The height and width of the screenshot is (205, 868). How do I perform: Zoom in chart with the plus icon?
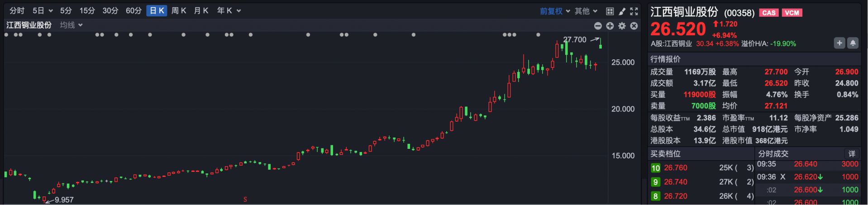(x=610, y=26)
